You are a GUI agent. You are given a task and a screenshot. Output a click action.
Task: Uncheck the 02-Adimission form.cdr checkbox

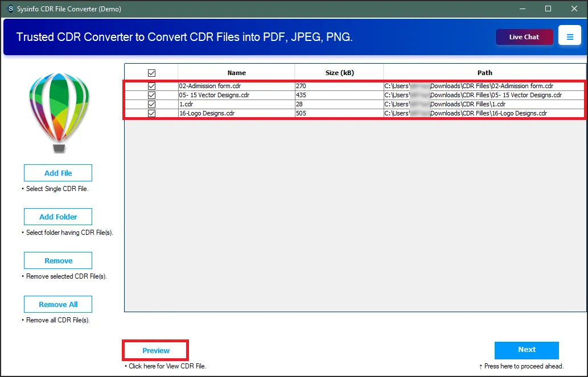coord(151,86)
